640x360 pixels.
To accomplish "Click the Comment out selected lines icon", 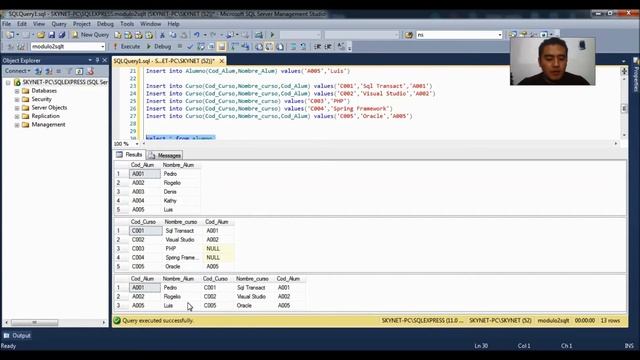I will (x=293, y=47).
